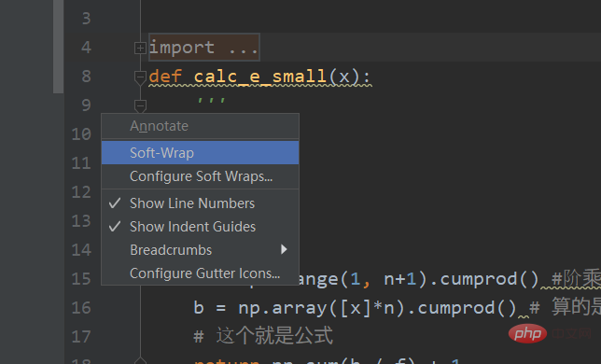Click the php logo watermark

pos(527,333)
